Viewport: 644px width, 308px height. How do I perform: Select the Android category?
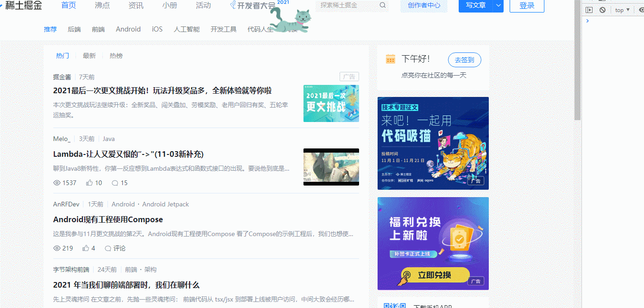128,29
